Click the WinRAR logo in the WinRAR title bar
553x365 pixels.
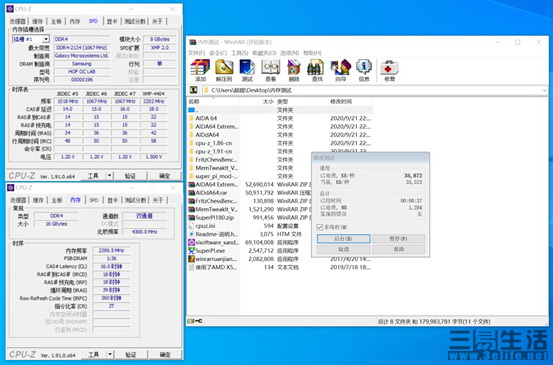192,42
